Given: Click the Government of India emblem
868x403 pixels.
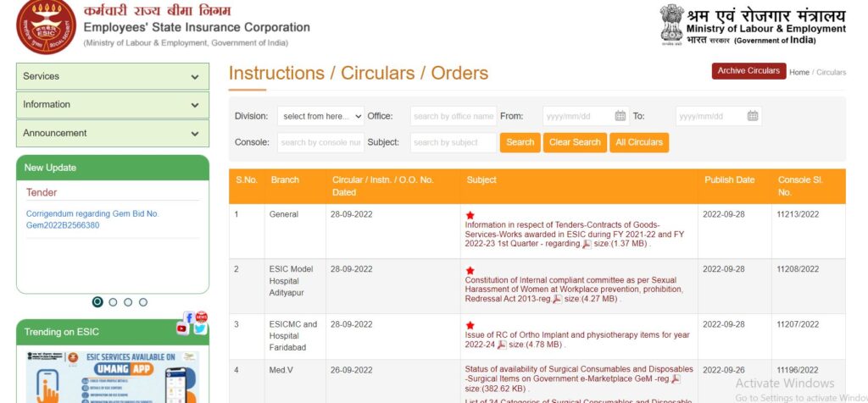Looking at the screenshot, I should point(671,26).
